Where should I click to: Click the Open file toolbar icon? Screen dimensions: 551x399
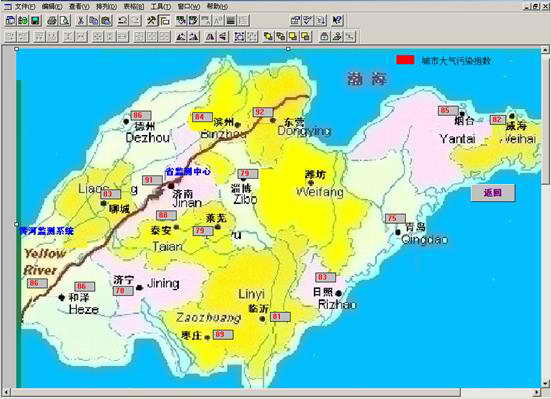coord(23,20)
